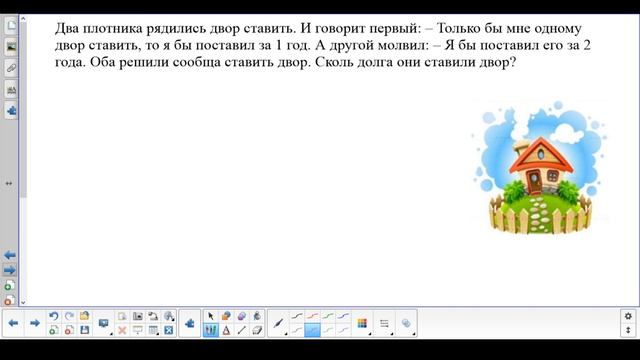Viewport: 640px width, 360px height.
Task: Choose the Pens tool
Action: point(211,330)
